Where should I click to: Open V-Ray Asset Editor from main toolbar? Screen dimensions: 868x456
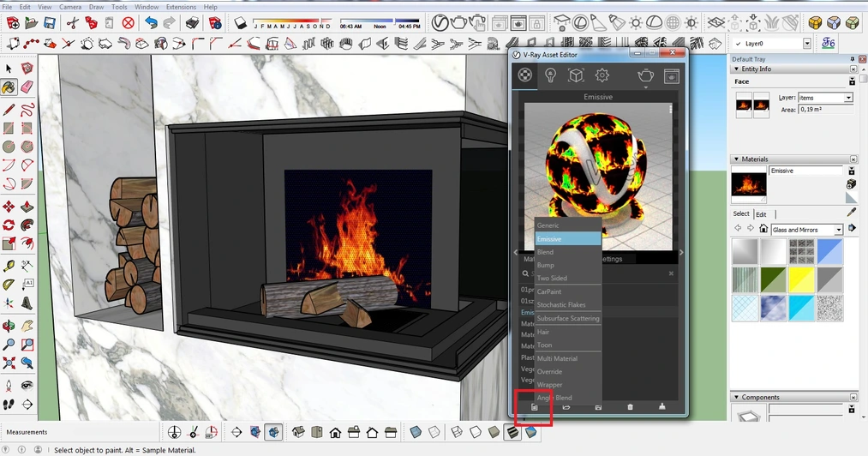[440, 23]
